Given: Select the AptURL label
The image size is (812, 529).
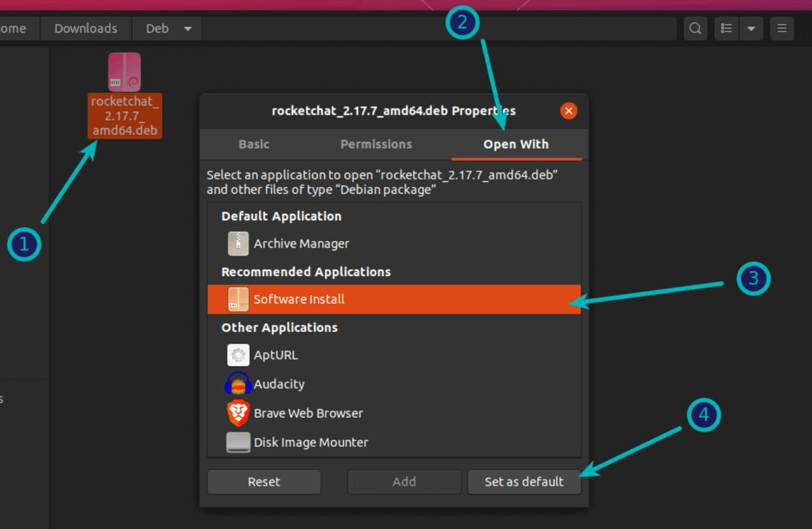Looking at the screenshot, I should coord(276,355).
